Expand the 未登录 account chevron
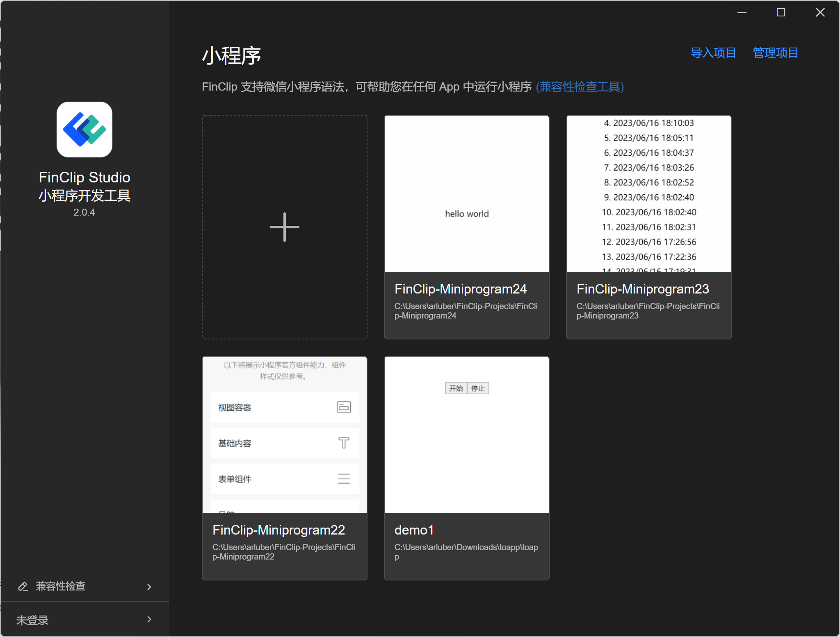The width and height of the screenshot is (840, 637). point(149,619)
